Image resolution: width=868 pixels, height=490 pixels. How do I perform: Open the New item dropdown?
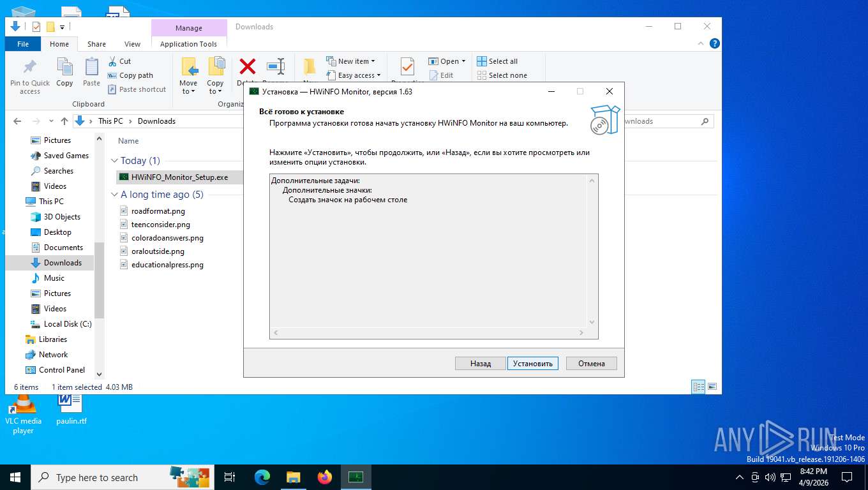pos(350,61)
